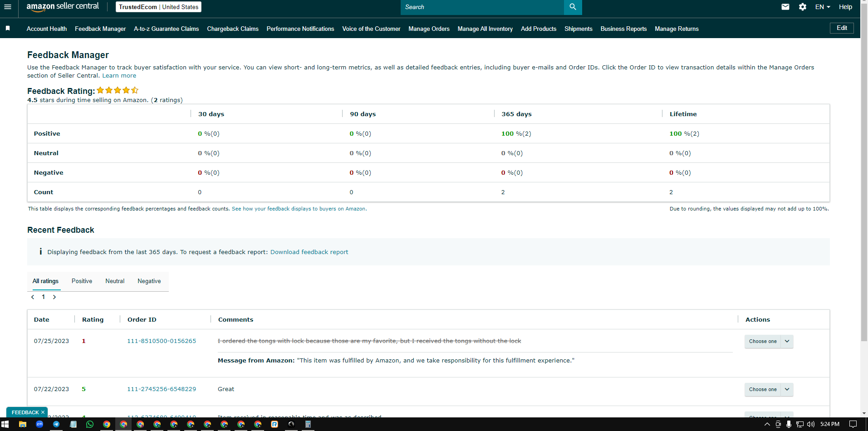Viewport: 868px width, 431px height.
Task: Click the bookmark icon in nav bar
Action: [x=8, y=28]
